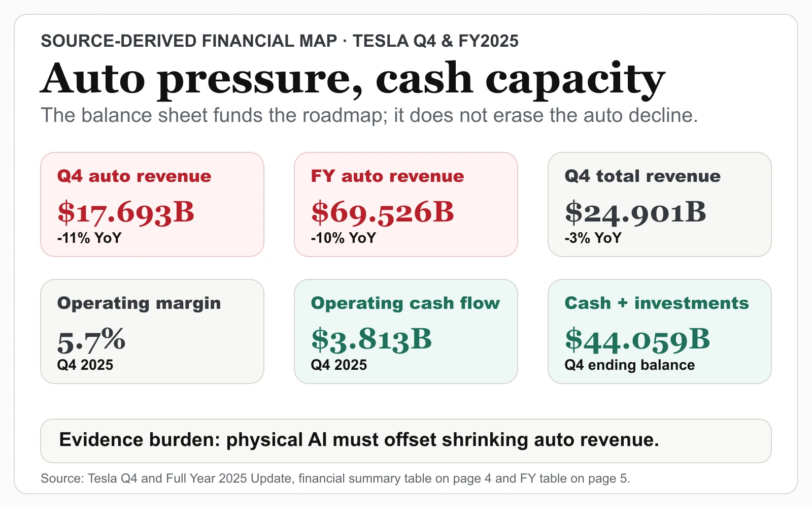
Task: Click the Q4 total revenue card
Action: pos(660,204)
